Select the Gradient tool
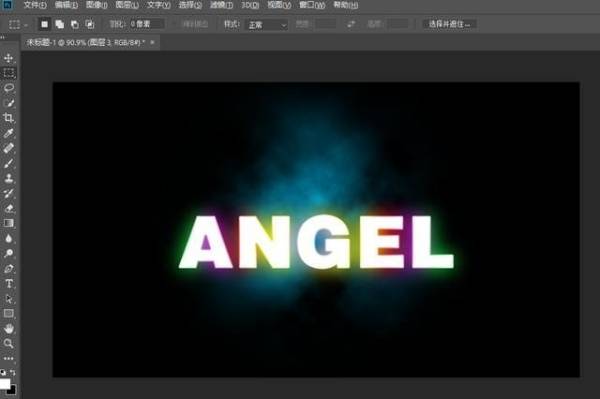Viewport: 600px width, 399px height. (8, 223)
